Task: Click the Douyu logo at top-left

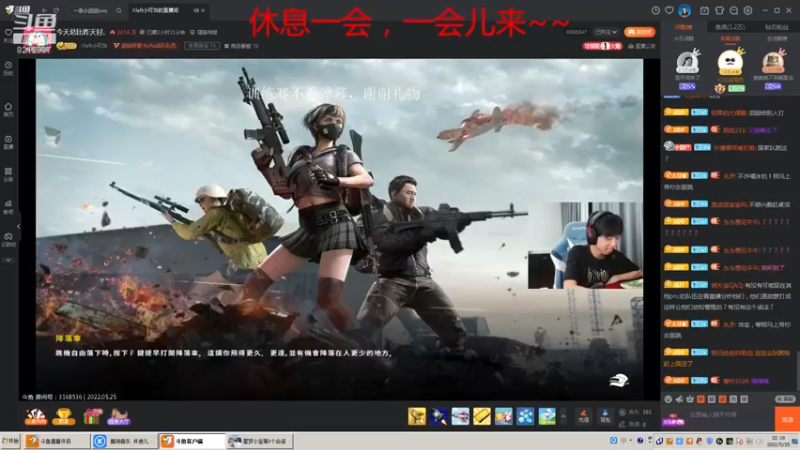Action: 17,10
